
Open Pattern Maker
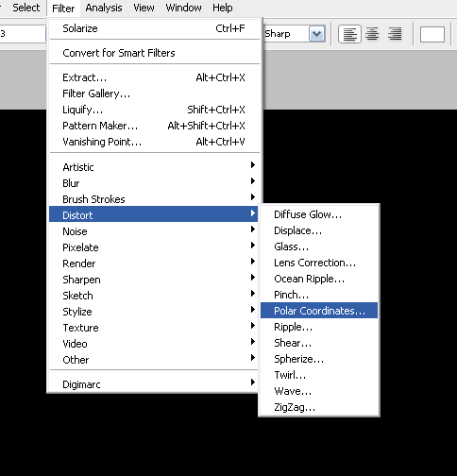[x=154, y=126]
